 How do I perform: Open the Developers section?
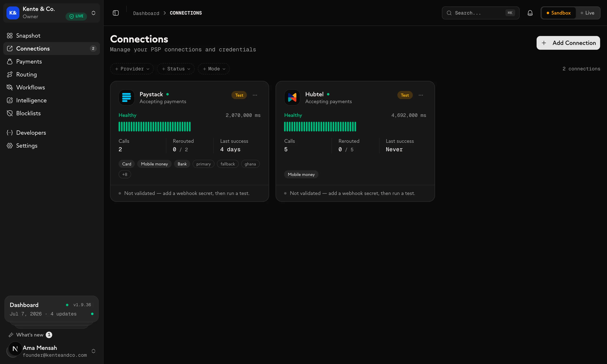(x=52, y=133)
